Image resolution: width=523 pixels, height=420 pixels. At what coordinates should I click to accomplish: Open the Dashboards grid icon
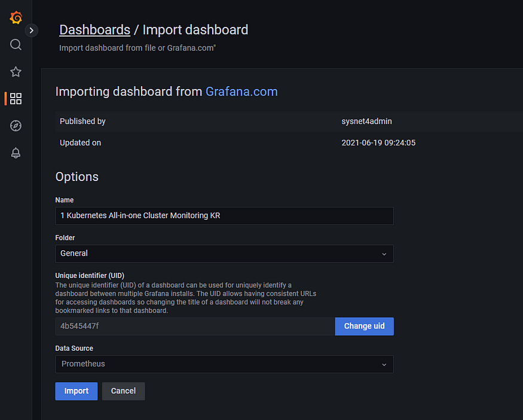[16, 99]
